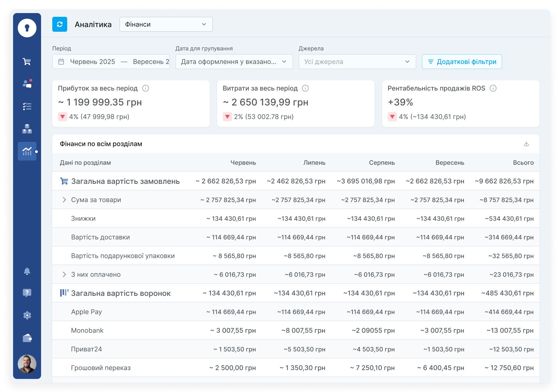Open the 'Усі джерела' sources dropdown
This screenshot has width=560, height=392.
(357, 62)
